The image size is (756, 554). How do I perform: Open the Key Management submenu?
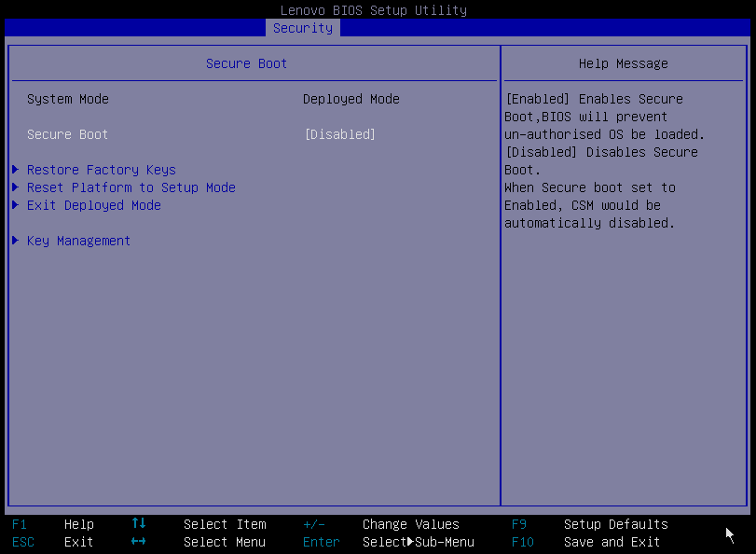click(x=78, y=241)
